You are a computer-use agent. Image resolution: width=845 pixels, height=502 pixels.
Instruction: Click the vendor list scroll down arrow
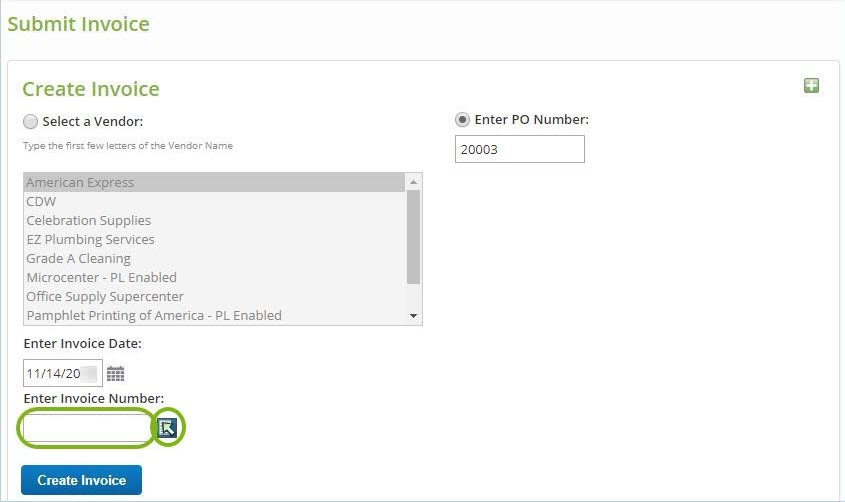[413, 316]
